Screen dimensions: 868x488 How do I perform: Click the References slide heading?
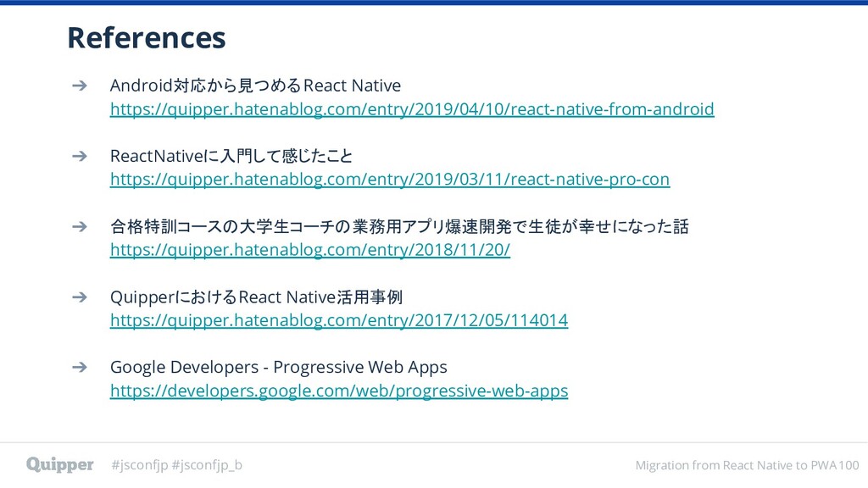(146, 37)
